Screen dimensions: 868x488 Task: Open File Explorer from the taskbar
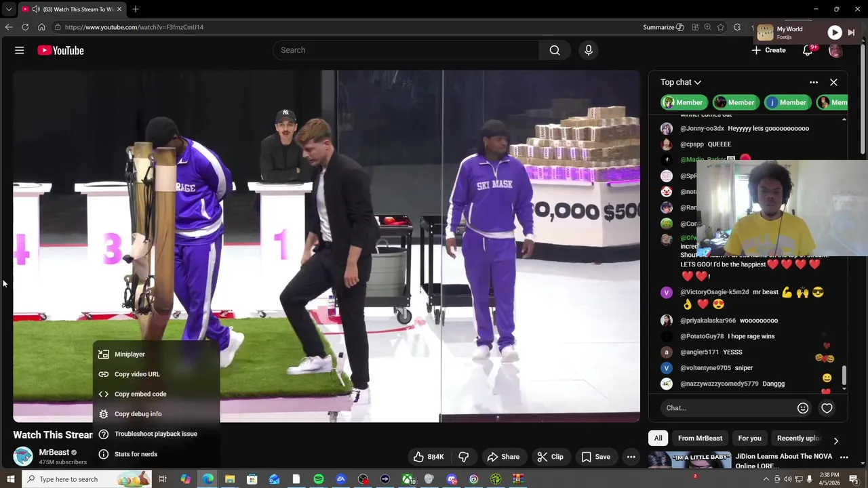[230, 479]
